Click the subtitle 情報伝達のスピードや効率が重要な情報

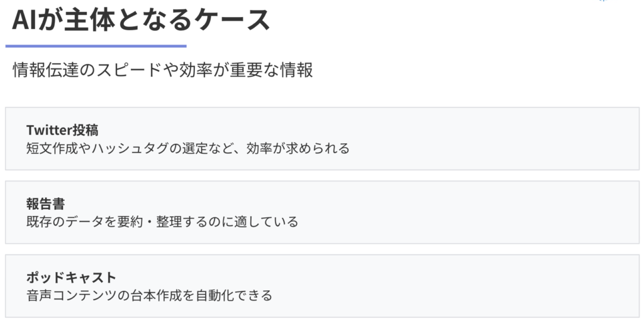[x=163, y=70]
